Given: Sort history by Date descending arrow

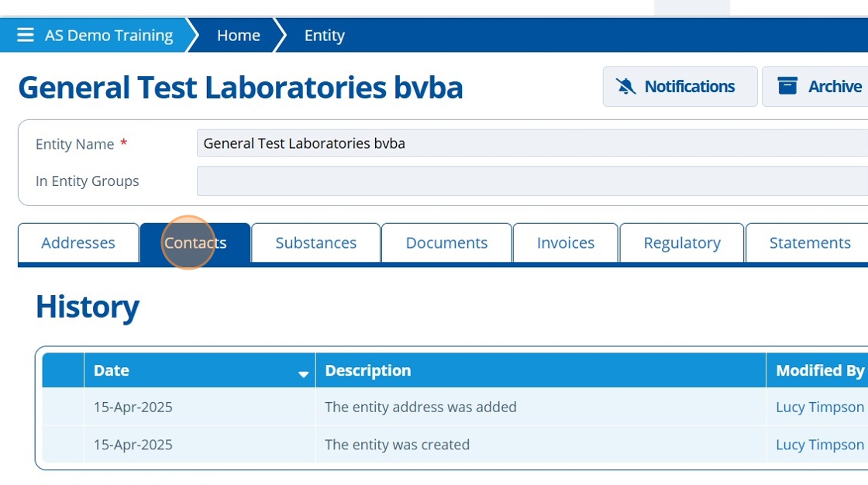Looking at the screenshot, I should [303, 374].
